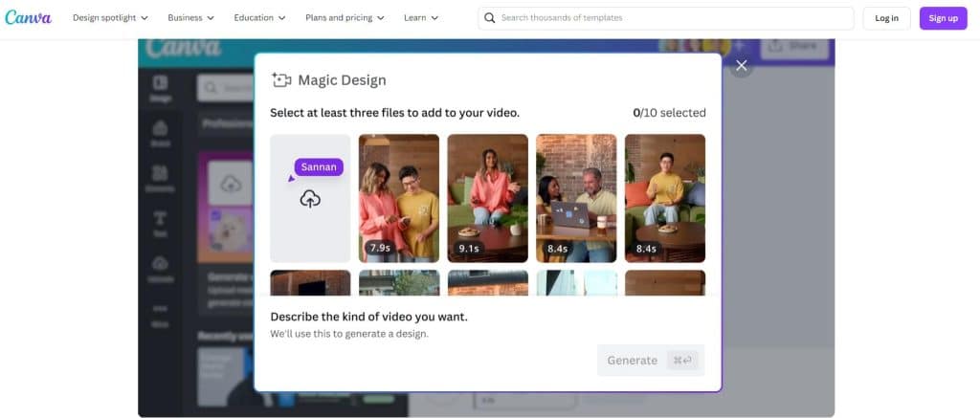Image resolution: width=980 pixels, height=418 pixels.
Task: Click the upload cloud icon tile
Action: coord(310,198)
